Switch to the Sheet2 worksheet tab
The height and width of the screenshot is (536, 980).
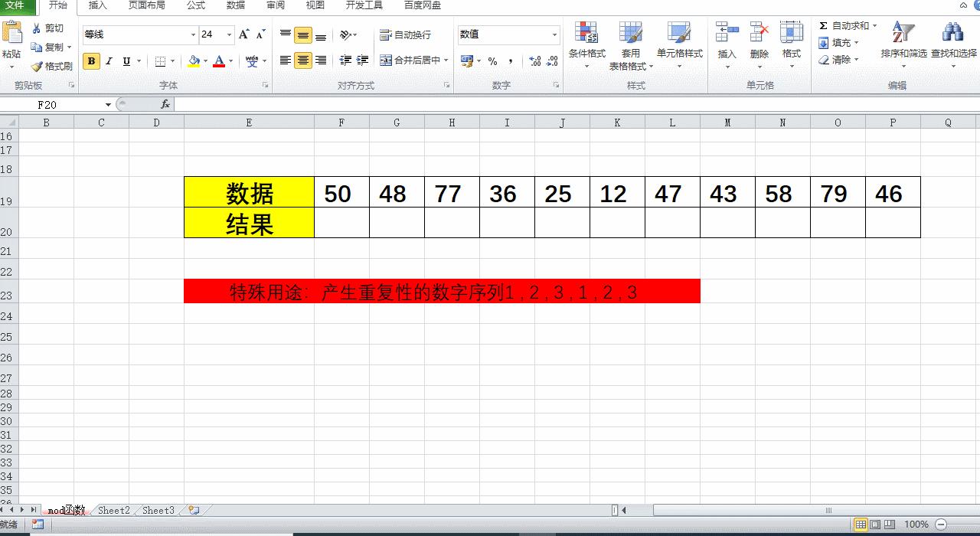point(113,510)
